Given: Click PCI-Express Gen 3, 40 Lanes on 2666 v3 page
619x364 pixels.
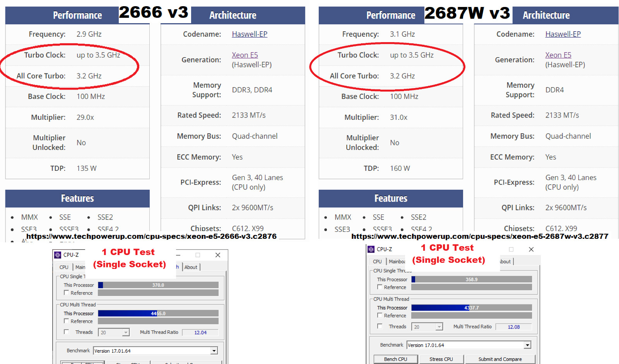Looking at the screenshot, I should pos(257,182).
